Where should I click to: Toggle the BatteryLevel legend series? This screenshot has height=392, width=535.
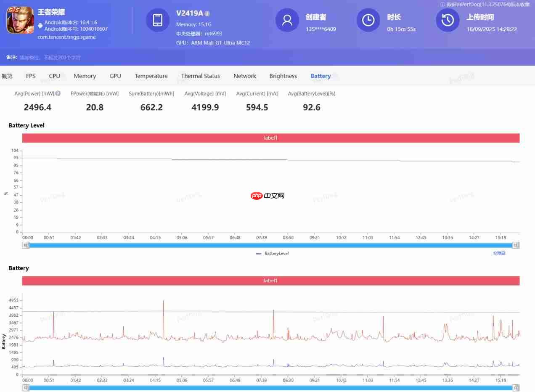(272, 254)
